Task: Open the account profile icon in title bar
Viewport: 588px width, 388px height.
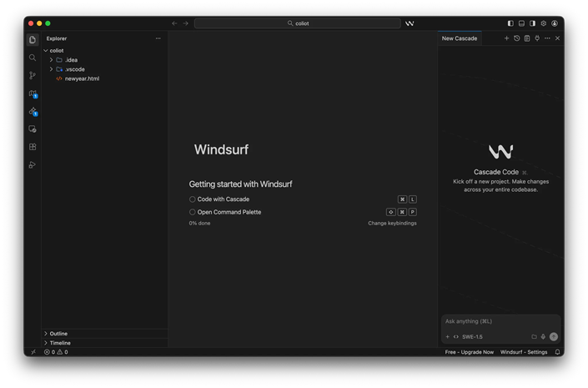Action: (555, 23)
